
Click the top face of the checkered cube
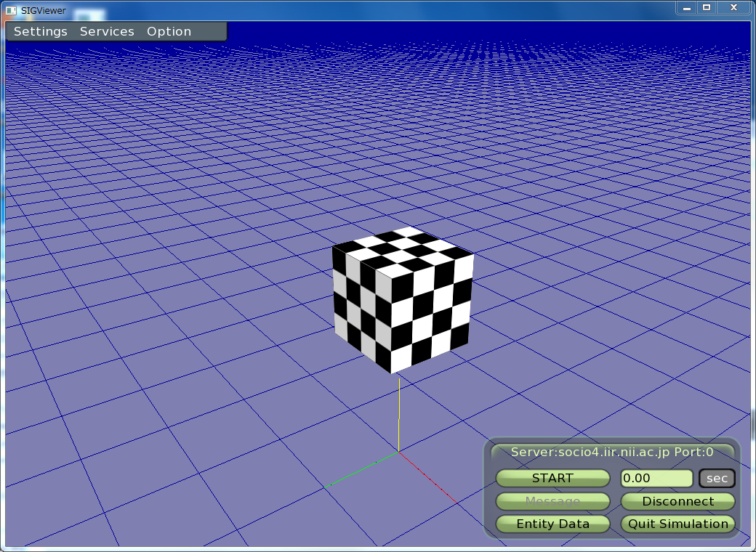pos(402,249)
